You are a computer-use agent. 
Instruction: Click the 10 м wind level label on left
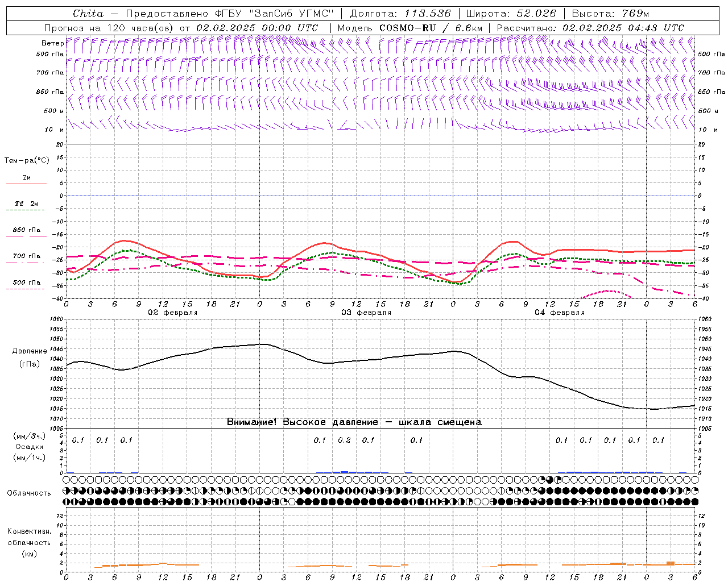[54, 130]
